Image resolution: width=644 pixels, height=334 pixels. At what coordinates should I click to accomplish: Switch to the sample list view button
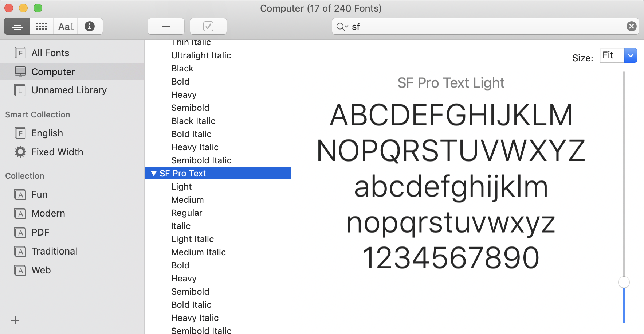point(17,26)
